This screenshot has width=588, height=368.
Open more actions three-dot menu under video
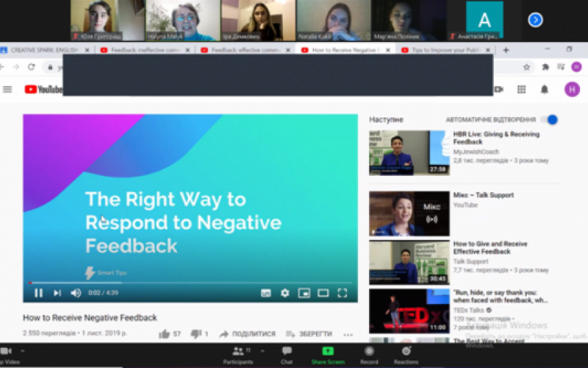[348, 335]
